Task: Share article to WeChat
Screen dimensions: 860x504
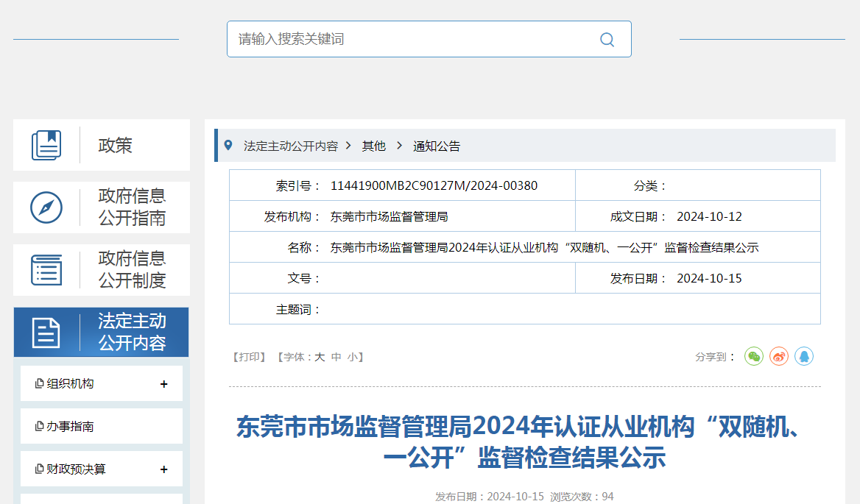Action: pyautogui.click(x=754, y=357)
